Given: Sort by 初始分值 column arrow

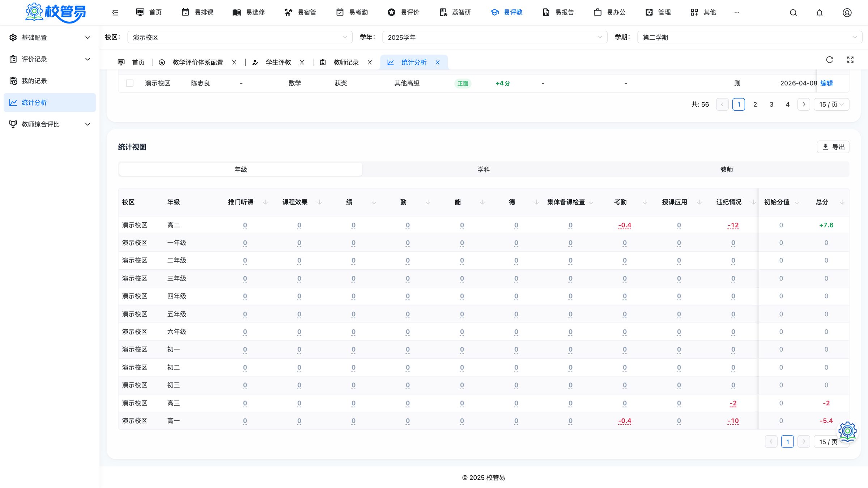Looking at the screenshot, I should pos(797,202).
